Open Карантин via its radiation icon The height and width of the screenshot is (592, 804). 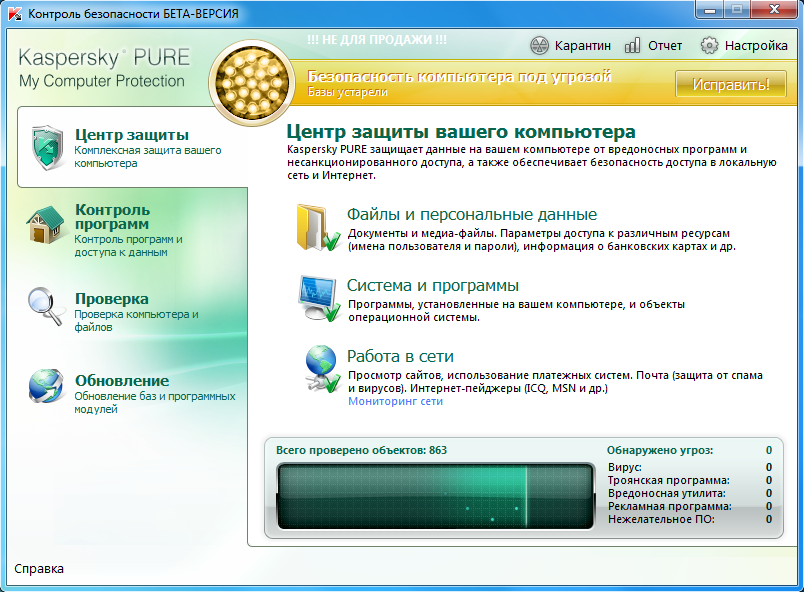(x=539, y=46)
